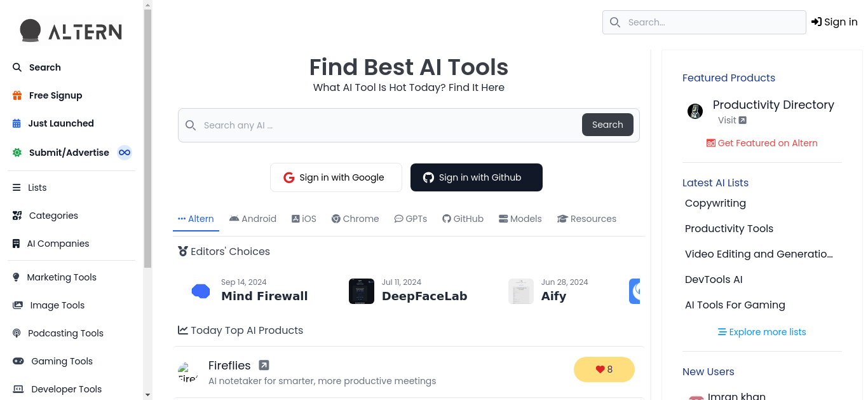Screen dimensions: 868x400
Task: Click the Productivity Directory avatar
Action: click(695, 111)
